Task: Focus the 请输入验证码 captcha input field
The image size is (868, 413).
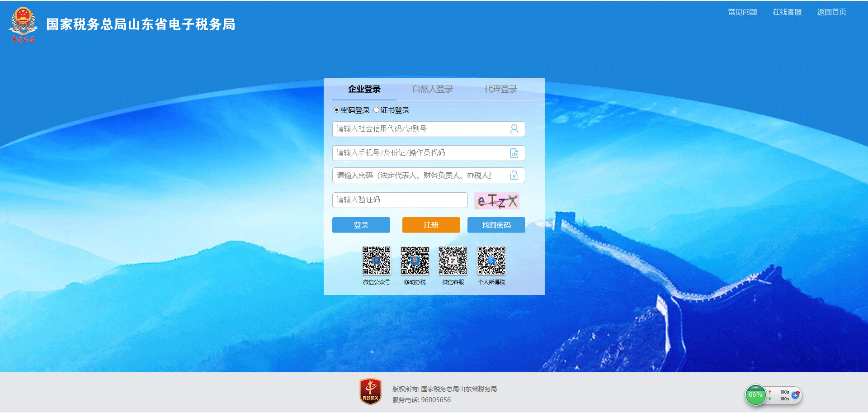Action: pyautogui.click(x=400, y=200)
